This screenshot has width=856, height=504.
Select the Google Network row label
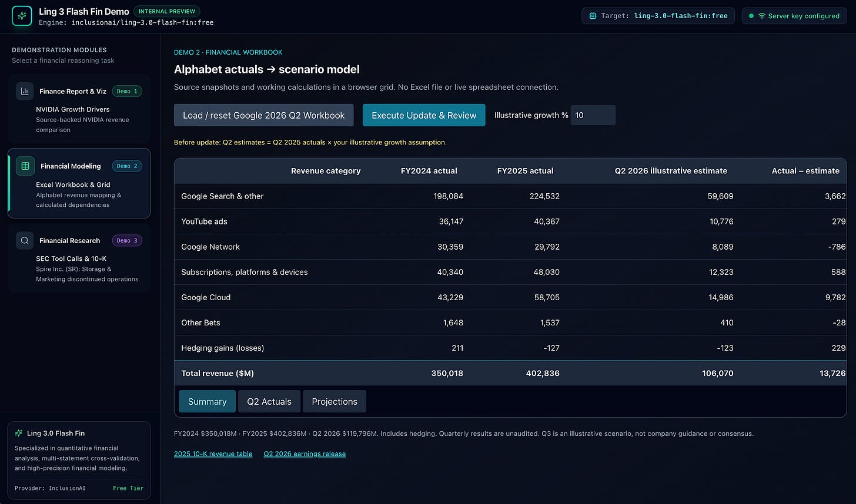click(x=210, y=247)
